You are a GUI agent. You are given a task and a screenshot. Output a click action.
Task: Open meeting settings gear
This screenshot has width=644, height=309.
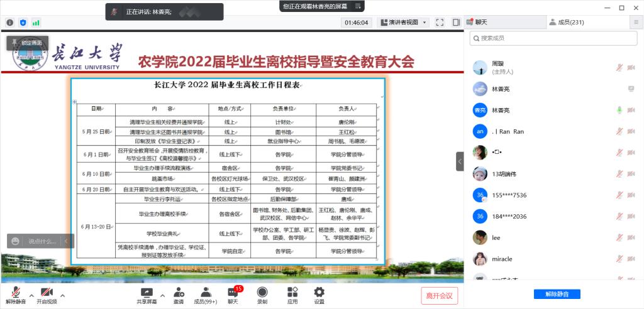click(x=319, y=292)
